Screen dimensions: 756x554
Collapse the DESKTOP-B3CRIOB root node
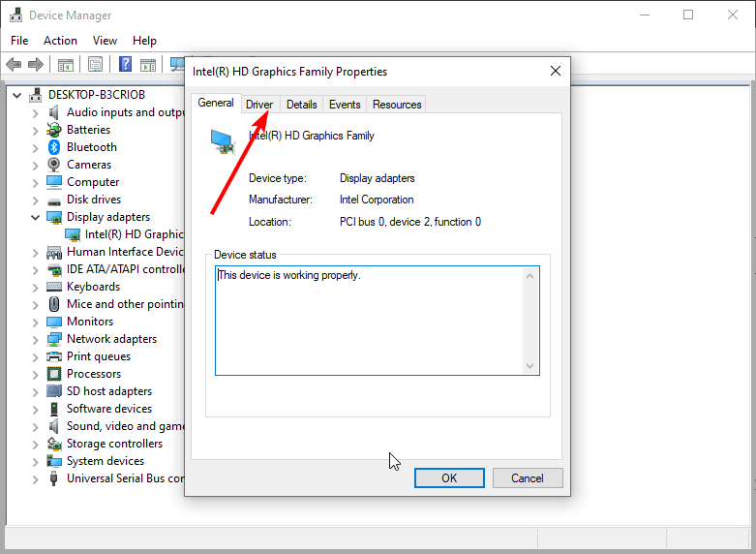click(x=16, y=95)
